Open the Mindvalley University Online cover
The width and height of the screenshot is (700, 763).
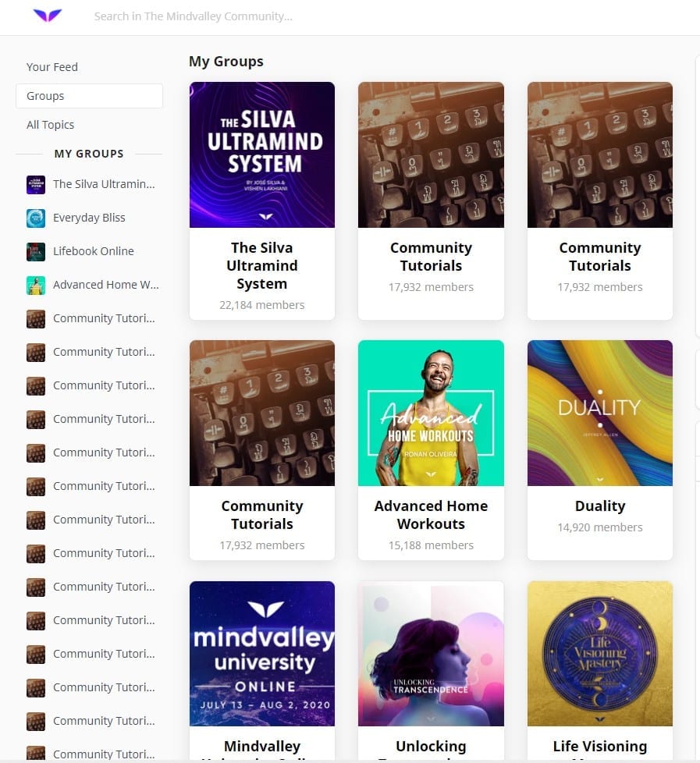click(262, 654)
